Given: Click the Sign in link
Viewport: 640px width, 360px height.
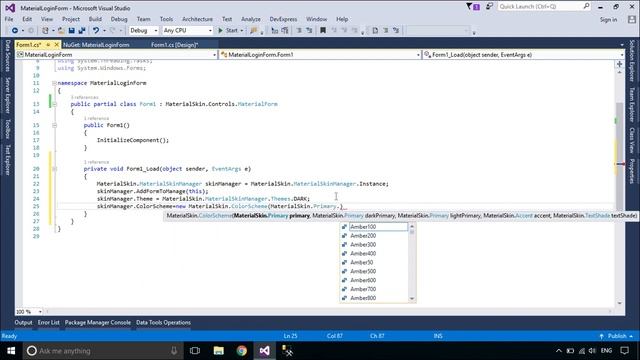Looking at the screenshot, I should click(608, 20).
